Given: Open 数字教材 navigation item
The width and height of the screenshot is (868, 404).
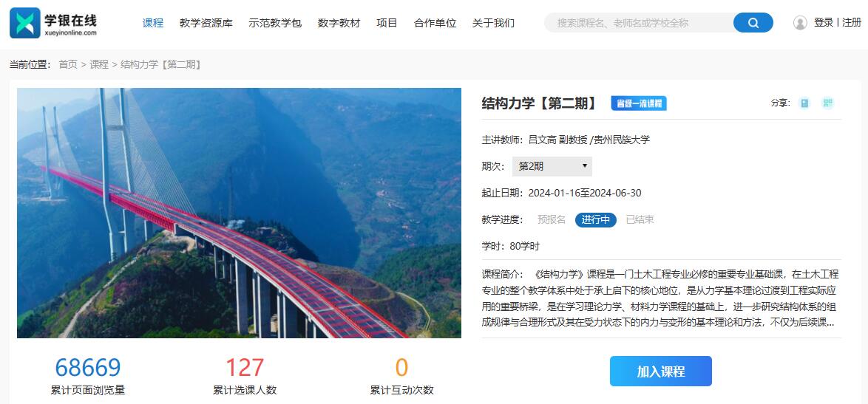Looking at the screenshot, I should [x=339, y=23].
